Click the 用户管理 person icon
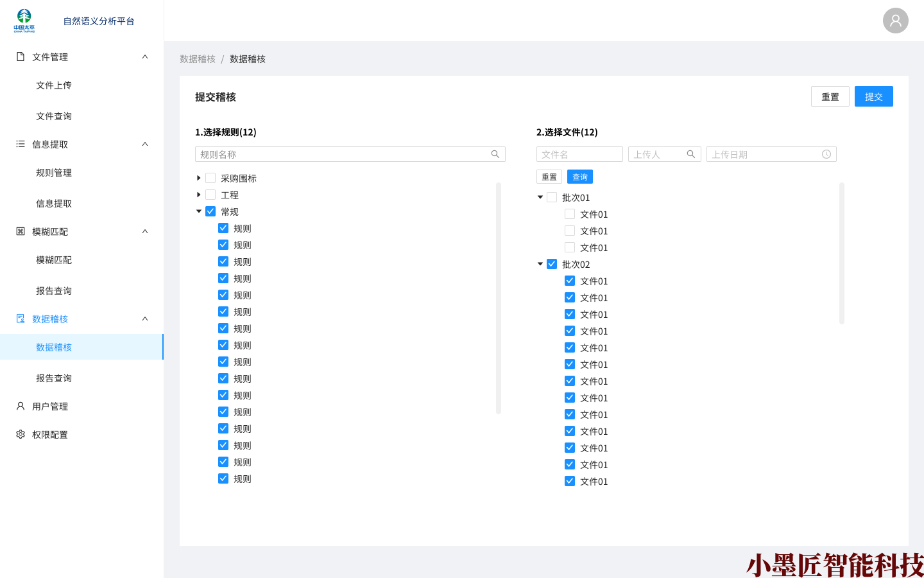The width and height of the screenshot is (924, 578). pyautogui.click(x=21, y=406)
